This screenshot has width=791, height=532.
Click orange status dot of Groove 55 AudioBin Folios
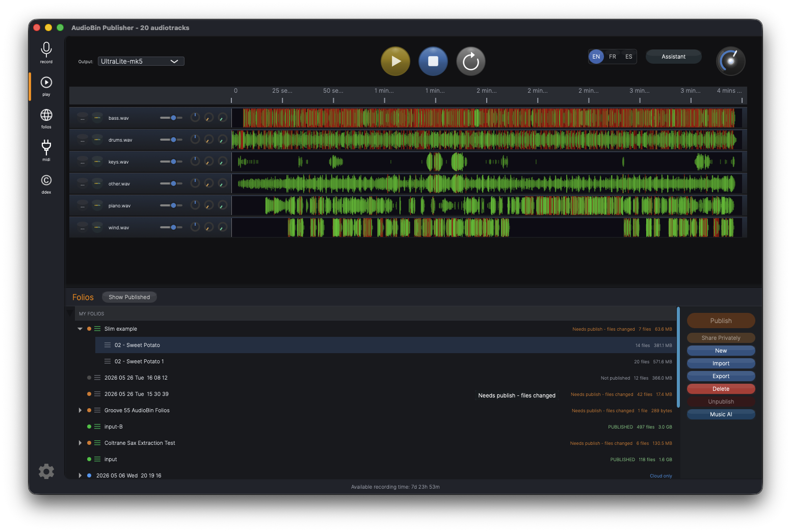point(89,410)
